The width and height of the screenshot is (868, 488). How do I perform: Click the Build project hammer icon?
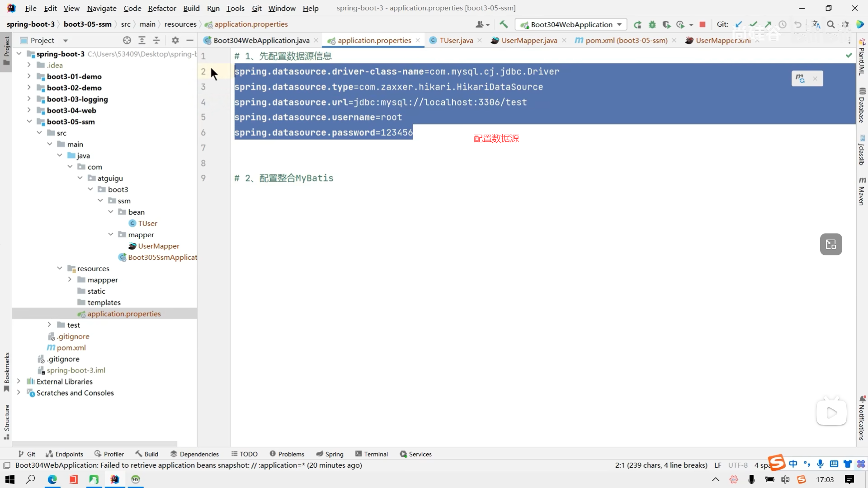504,24
